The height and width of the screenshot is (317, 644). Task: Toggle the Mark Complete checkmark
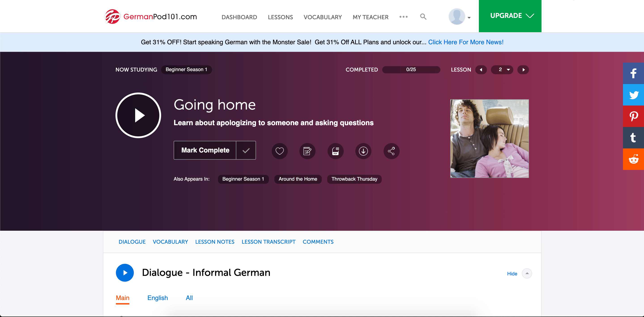[x=246, y=150]
